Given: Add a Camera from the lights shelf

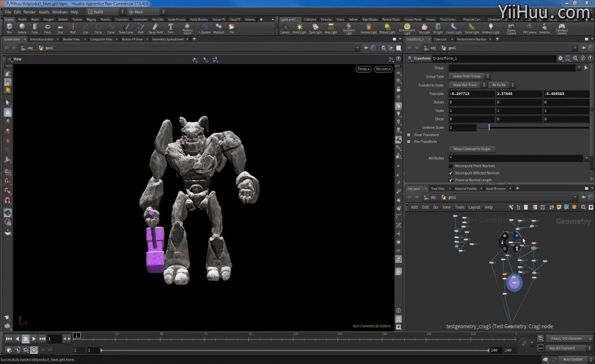Looking at the screenshot, I should point(285,28).
